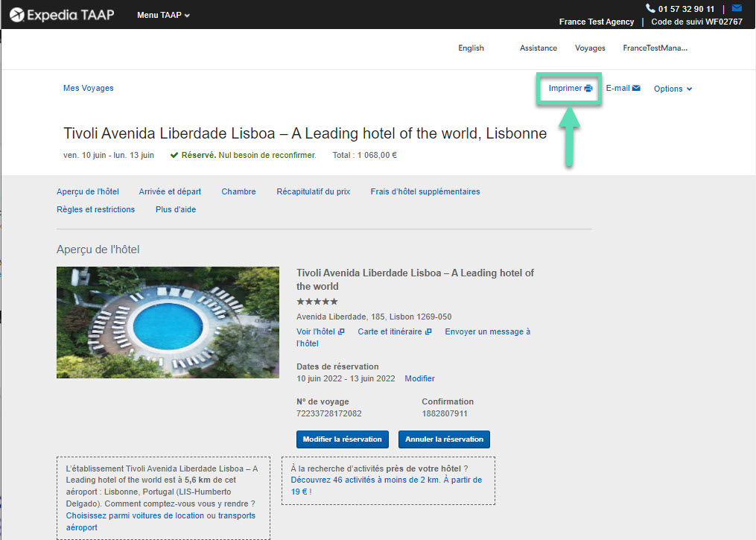
Task: Click trip number 72233728172082
Action: 328,413
